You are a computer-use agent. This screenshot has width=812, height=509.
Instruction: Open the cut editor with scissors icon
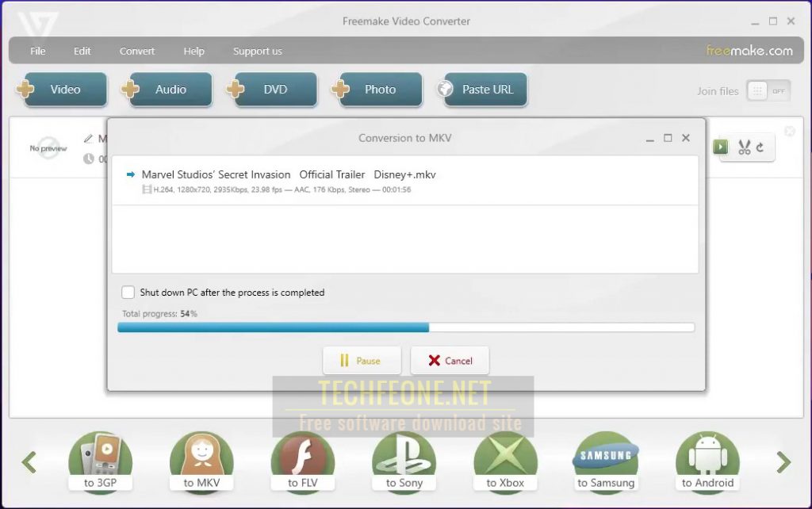(745, 147)
